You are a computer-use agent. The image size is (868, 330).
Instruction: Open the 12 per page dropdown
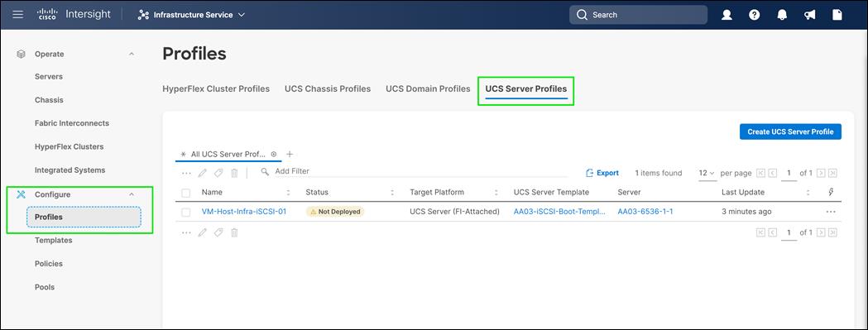[x=707, y=173]
